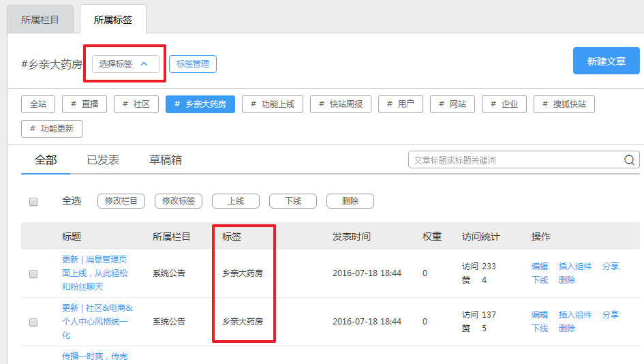644x364 pixels.
Task: Toggle the 全选 select-all checkbox
Action: (x=33, y=201)
